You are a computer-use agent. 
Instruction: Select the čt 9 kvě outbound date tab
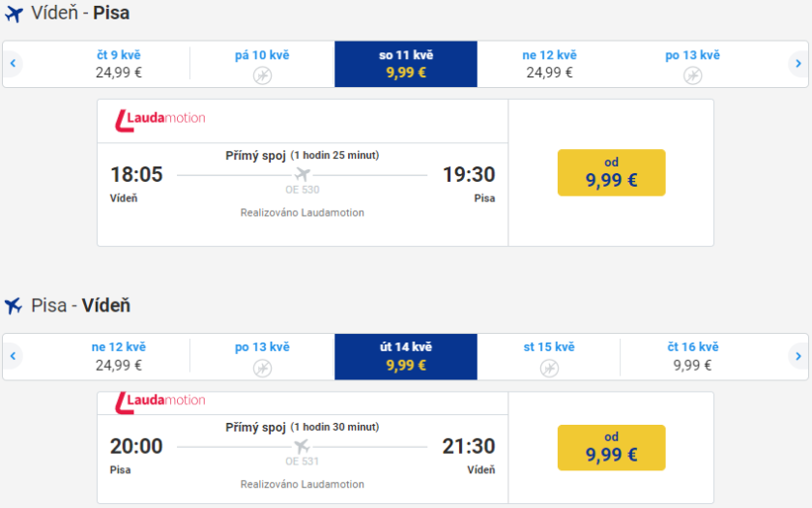click(119, 64)
